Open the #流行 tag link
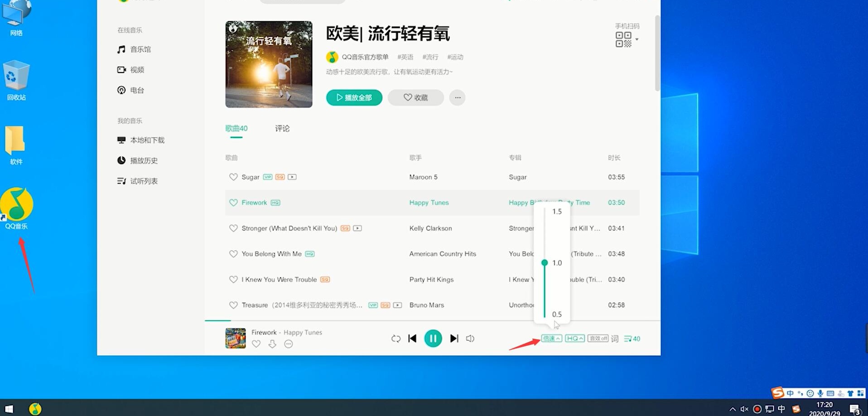868x416 pixels. point(430,57)
